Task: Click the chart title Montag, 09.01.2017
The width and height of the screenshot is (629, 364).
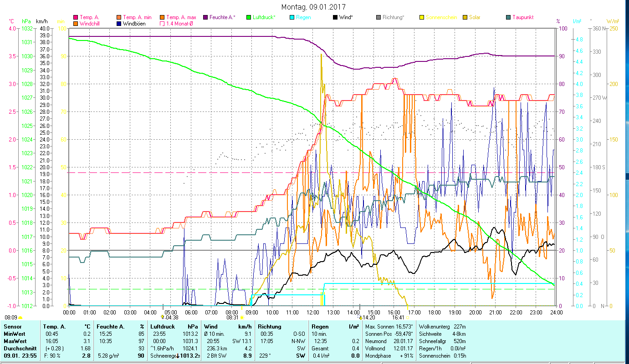Action: (313, 7)
